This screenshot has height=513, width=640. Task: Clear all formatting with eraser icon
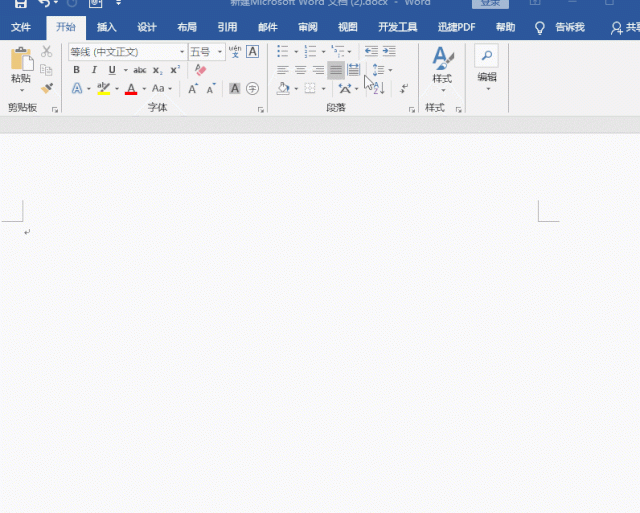tap(200, 70)
